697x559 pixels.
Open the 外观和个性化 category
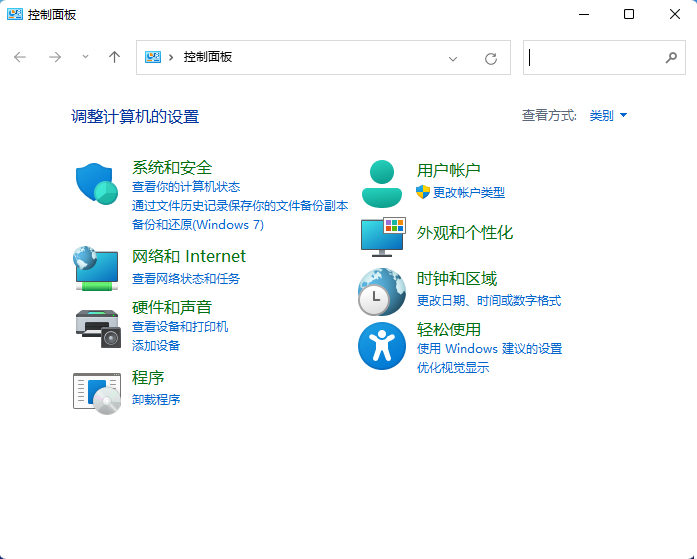click(x=465, y=232)
